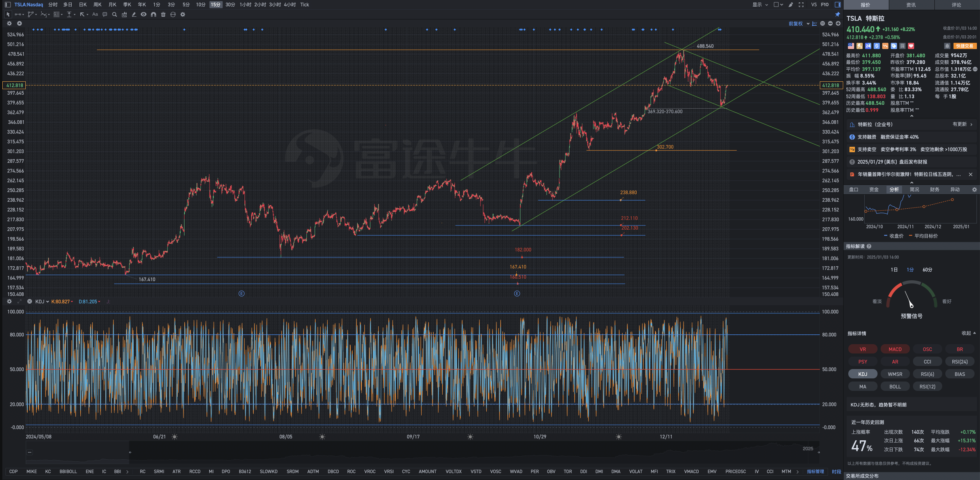Collapse indicator details with 收起
This screenshot has height=480, width=980.
968,333
